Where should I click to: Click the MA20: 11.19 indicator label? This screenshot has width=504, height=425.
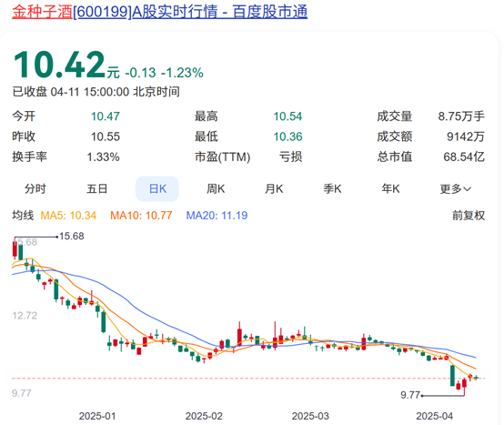click(217, 216)
